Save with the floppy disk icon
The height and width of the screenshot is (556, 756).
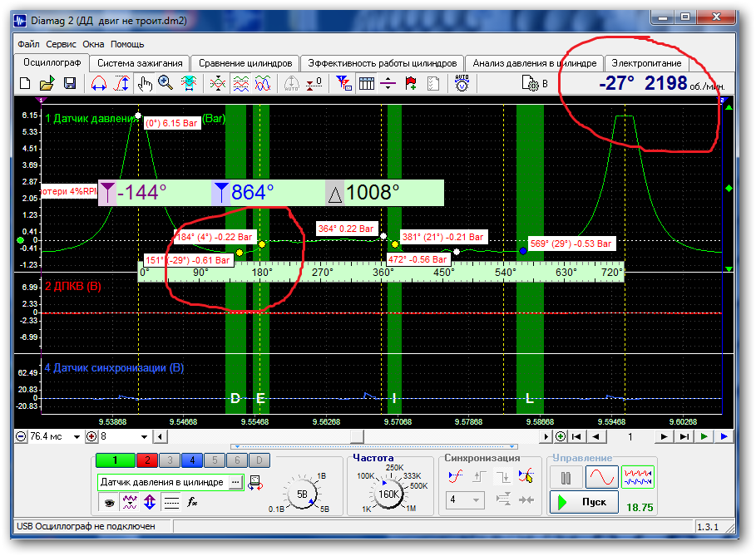70,83
